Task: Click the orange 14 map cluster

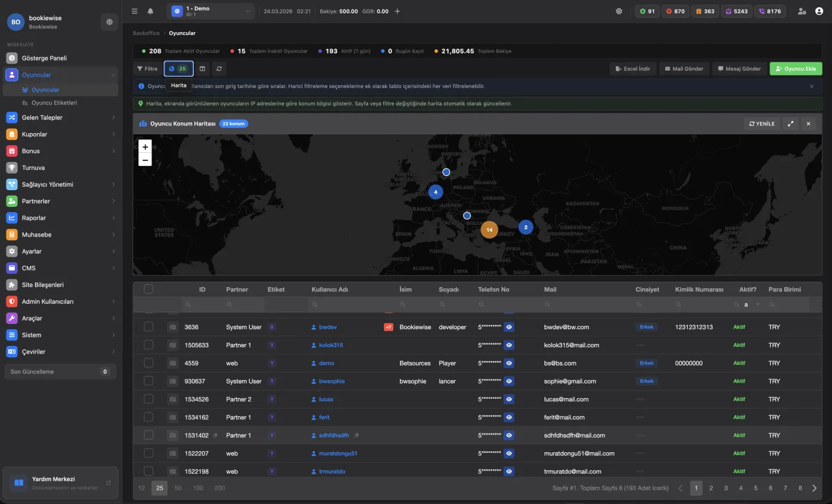Action: (x=489, y=229)
